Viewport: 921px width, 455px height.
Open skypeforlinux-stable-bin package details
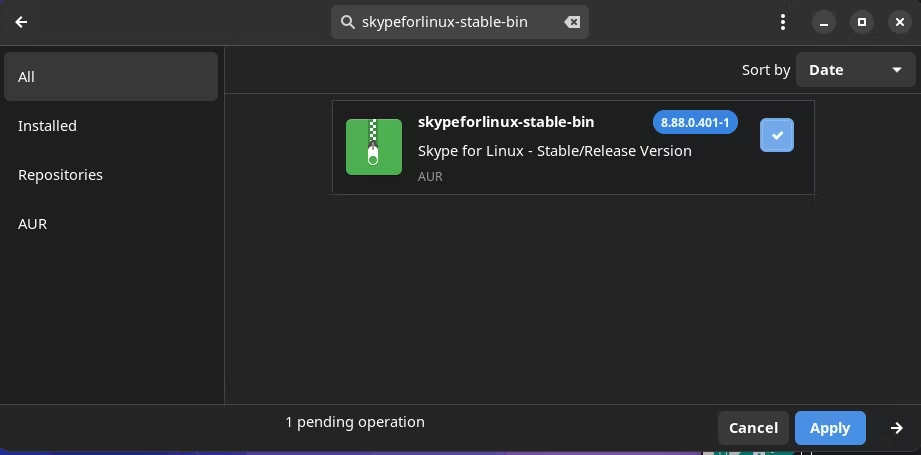(573, 147)
